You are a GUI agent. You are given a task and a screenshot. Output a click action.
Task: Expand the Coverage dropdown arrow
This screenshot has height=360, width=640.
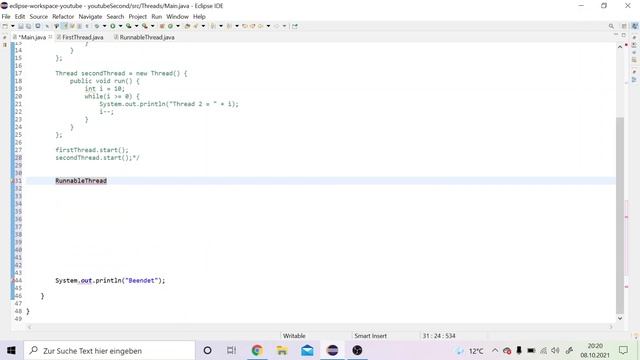136,26
